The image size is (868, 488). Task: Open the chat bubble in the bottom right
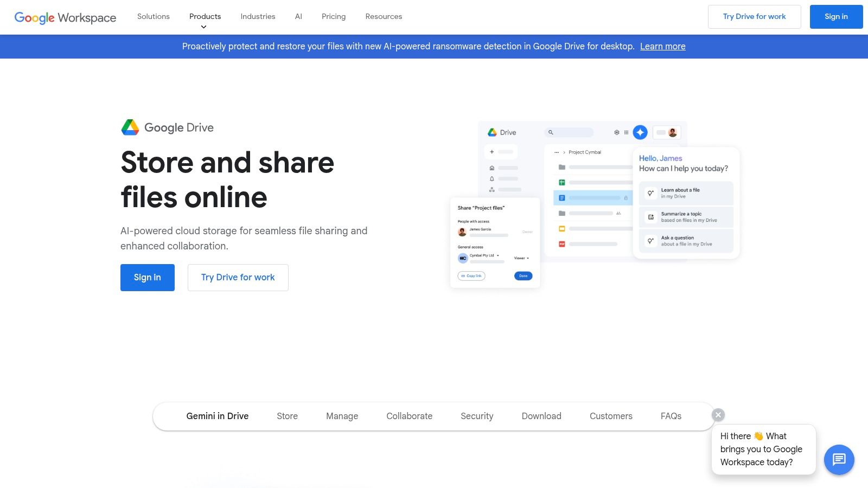(839, 460)
